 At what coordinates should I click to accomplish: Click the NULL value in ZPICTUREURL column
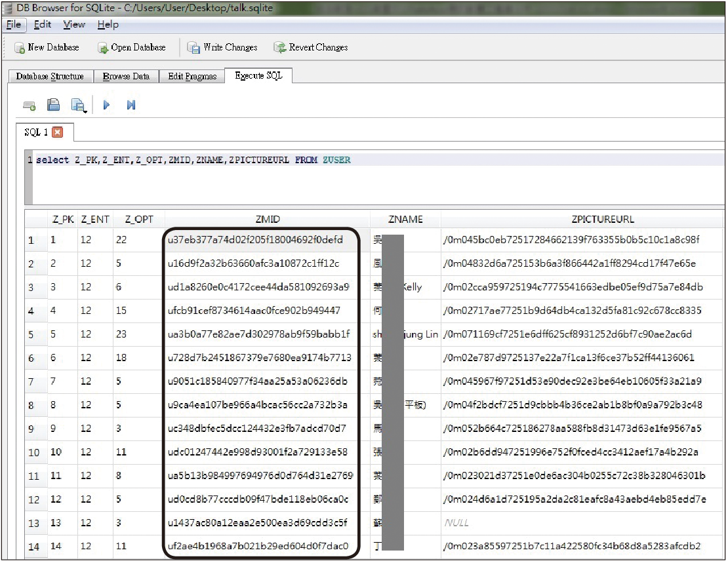point(456,523)
